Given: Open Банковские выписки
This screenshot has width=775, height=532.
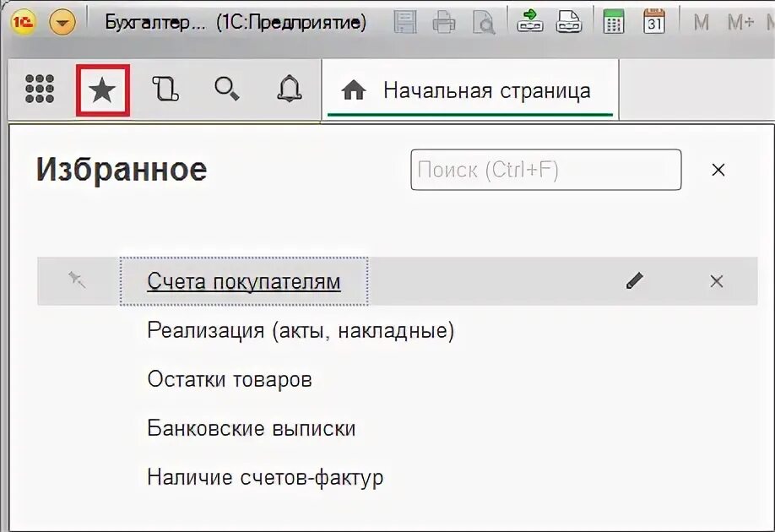Looking at the screenshot, I should click(x=252, y=428).
